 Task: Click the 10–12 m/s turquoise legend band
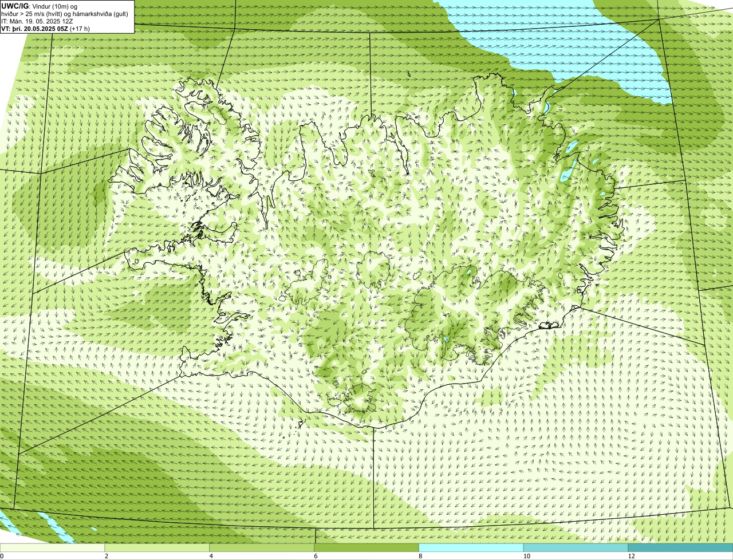pyautogui.click(x=576, y=548)
